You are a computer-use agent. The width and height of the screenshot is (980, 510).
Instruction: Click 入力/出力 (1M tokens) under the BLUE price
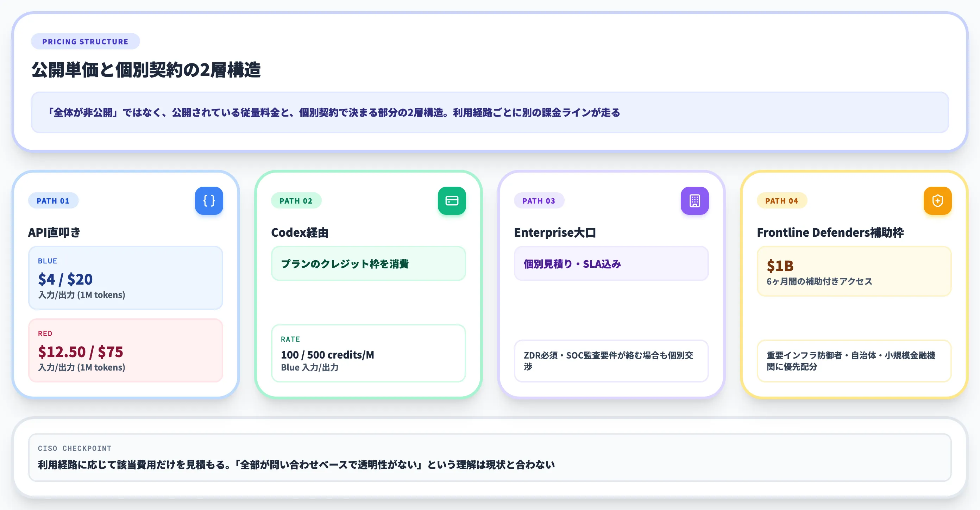[81, 294]
